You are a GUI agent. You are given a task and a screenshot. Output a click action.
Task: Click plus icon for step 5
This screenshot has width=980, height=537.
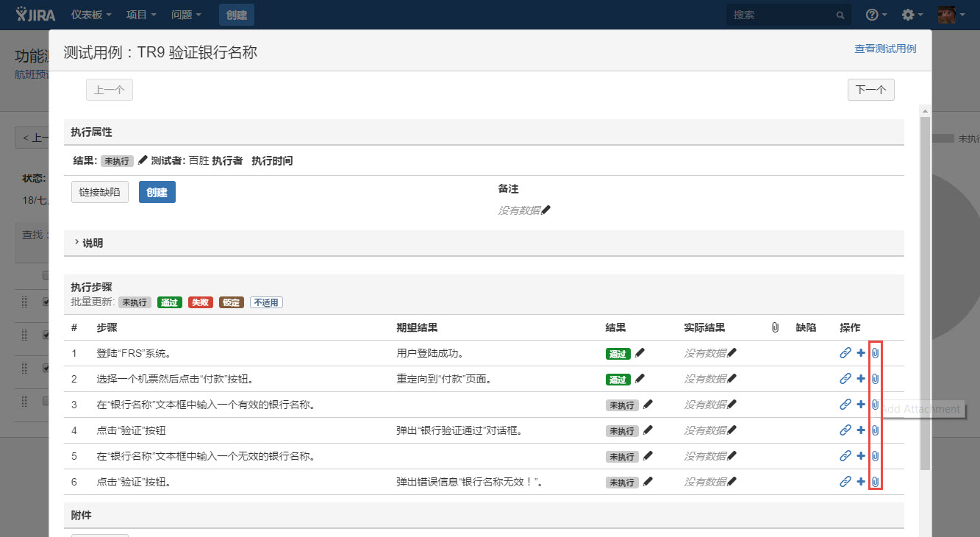(x=861, y=456)
